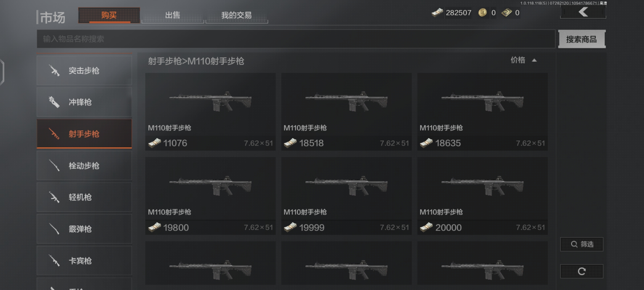
Task: Open the M110 listing priced 20000
Action: pyautogui.click(x=482, y=196)
